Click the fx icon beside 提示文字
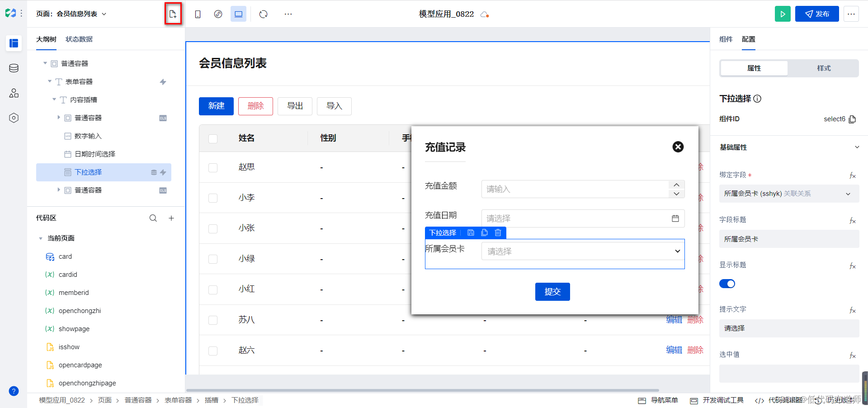 (853, 310)
